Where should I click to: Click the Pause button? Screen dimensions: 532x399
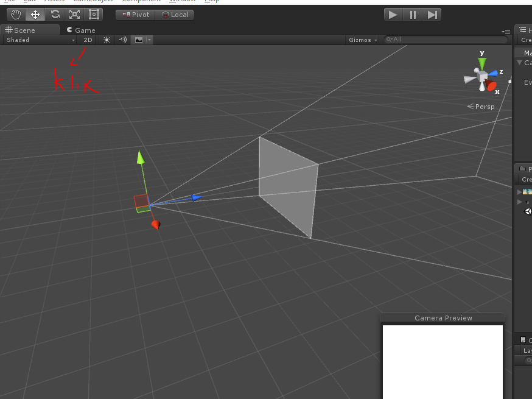pyautogui.click(x=412, y=15)
